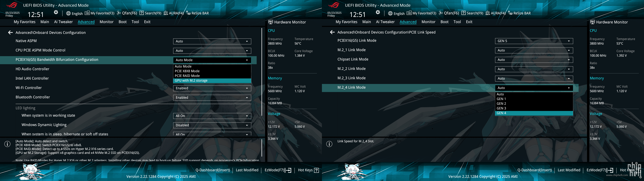
Task: Select GEN 2 for M.2_4 Link Mode
Action: click(x=534, y=104)
